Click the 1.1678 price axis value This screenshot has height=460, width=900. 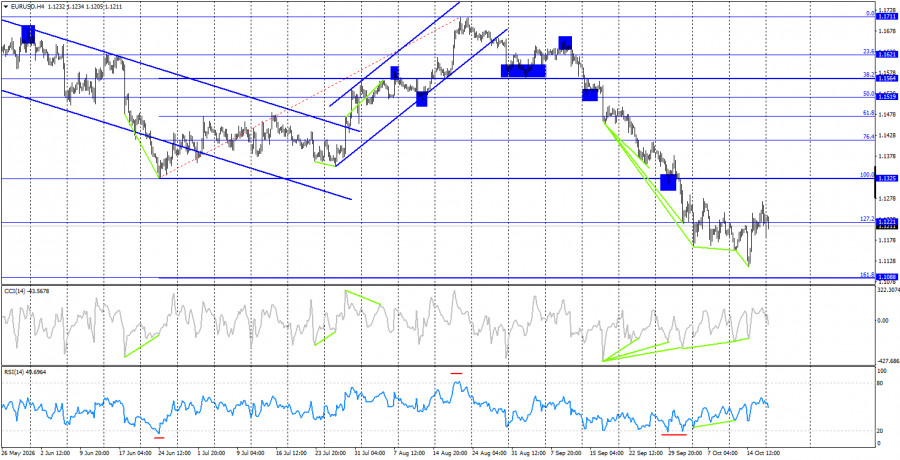tap(886, 30)
